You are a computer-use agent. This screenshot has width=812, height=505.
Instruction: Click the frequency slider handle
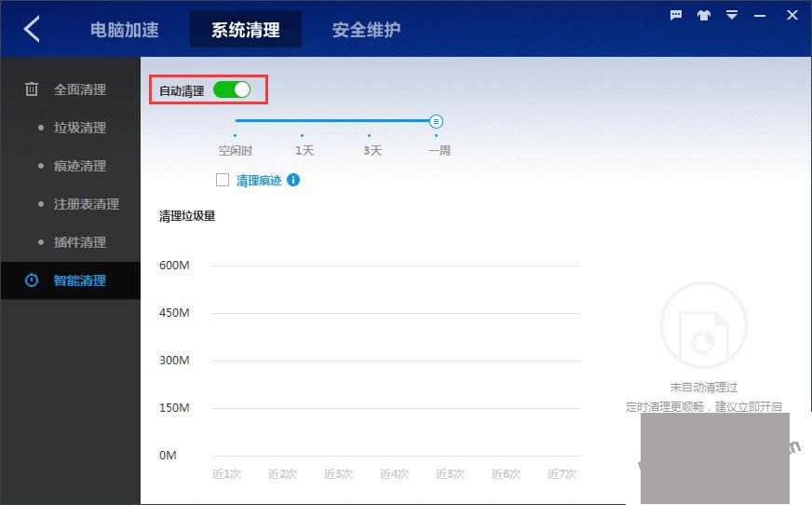436,122
